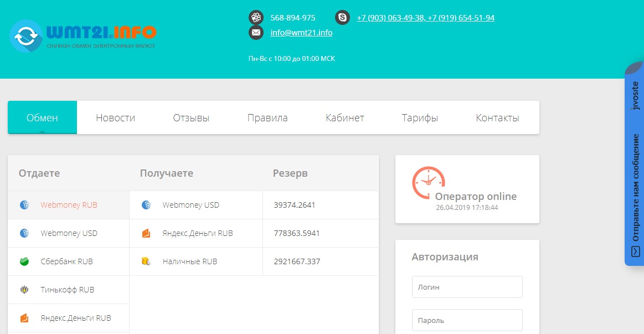
Task: Click reserve value 39374.2641
Action: [295, 204]
